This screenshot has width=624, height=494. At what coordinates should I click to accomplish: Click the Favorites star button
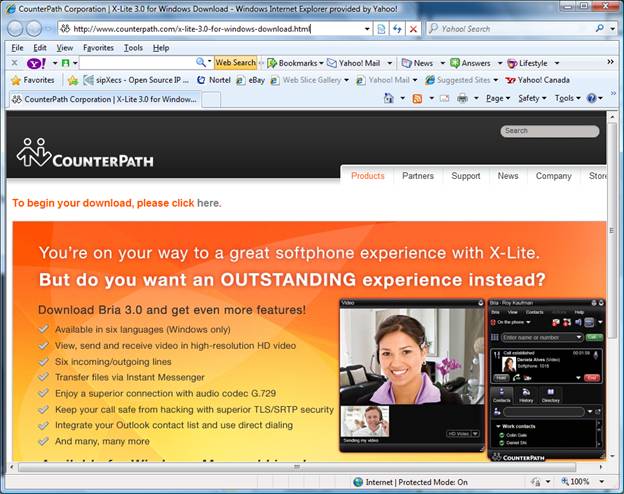(33, 80)
